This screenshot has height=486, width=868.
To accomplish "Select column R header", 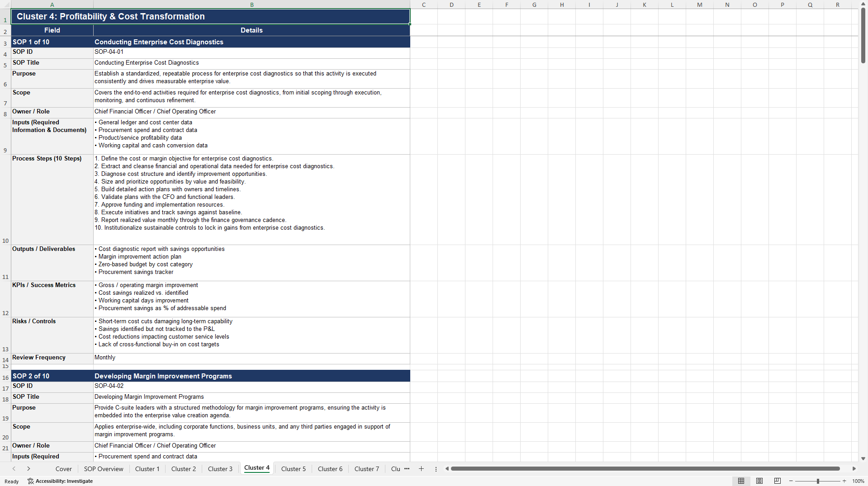I will pyautogui.click(x=838, y=5).
